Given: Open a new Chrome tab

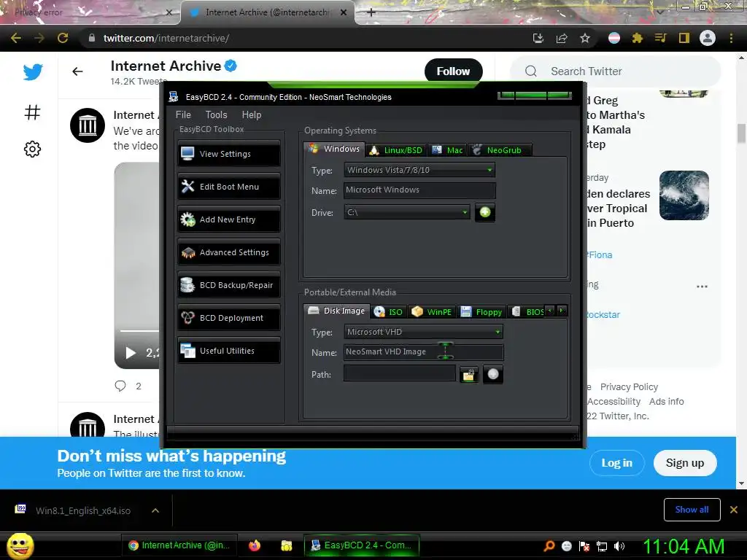Looking at the screenshot, I should pyautogui.click(x=371, y=13).
